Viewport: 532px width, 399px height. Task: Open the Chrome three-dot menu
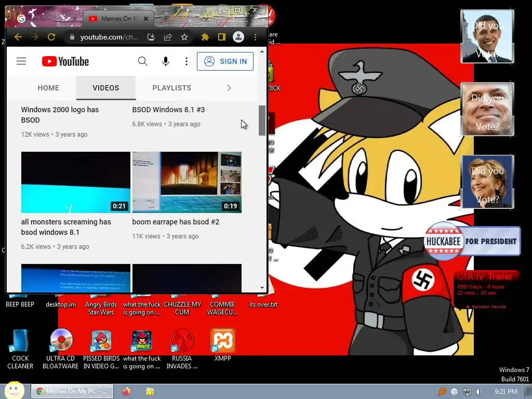click(255, 37)
